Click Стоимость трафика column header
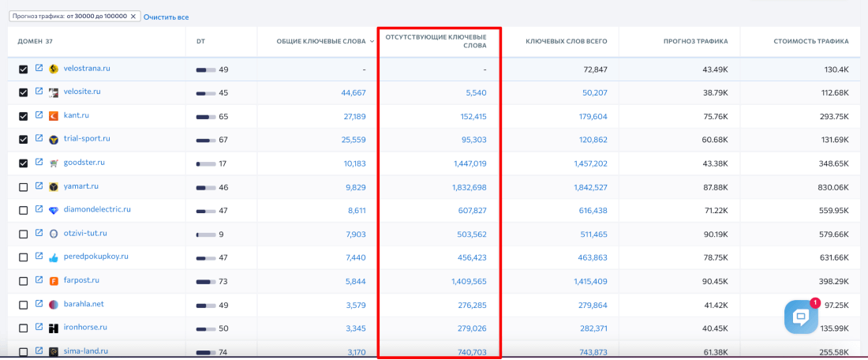This screenshot has width=868, height=360. (x=811, y=41)
